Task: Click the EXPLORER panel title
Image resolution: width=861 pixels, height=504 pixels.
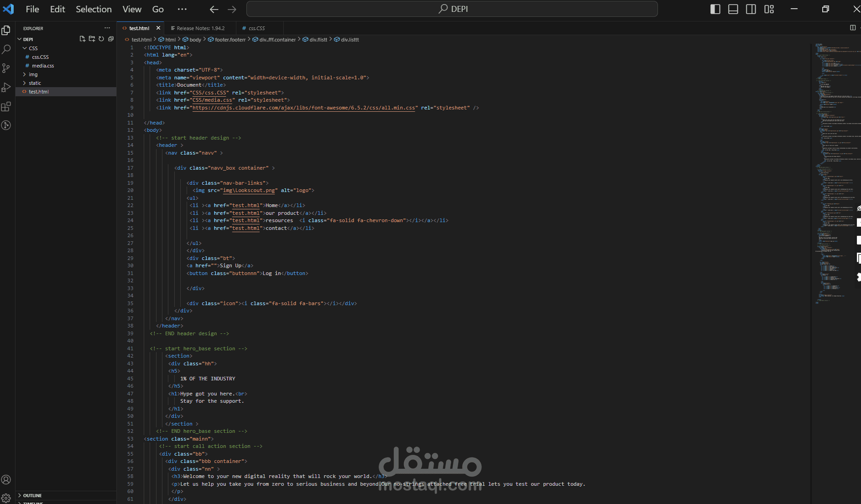Action: [x=33, y=28]
